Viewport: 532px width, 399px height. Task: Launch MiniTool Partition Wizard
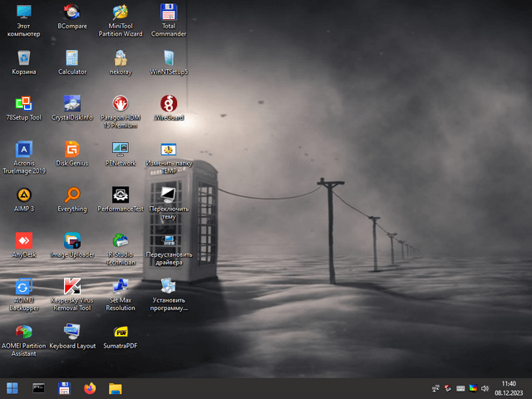(x=121, y=13)
